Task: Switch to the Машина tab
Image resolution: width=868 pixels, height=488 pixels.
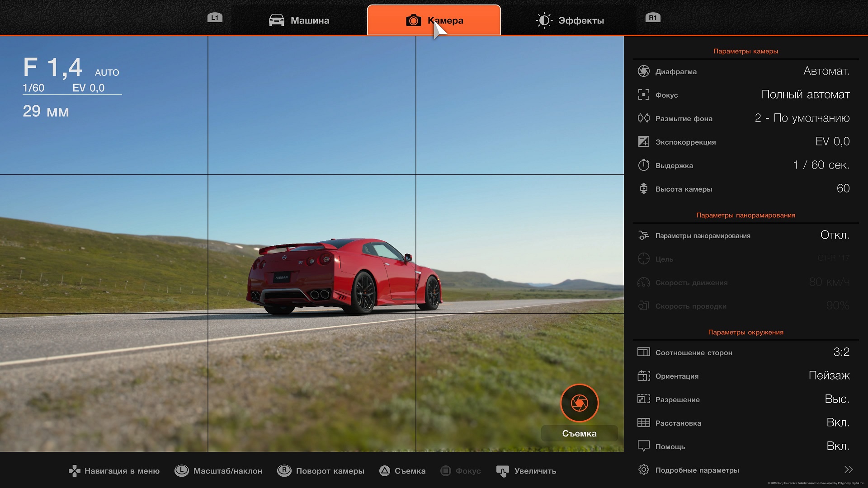Action: [299, 20]
